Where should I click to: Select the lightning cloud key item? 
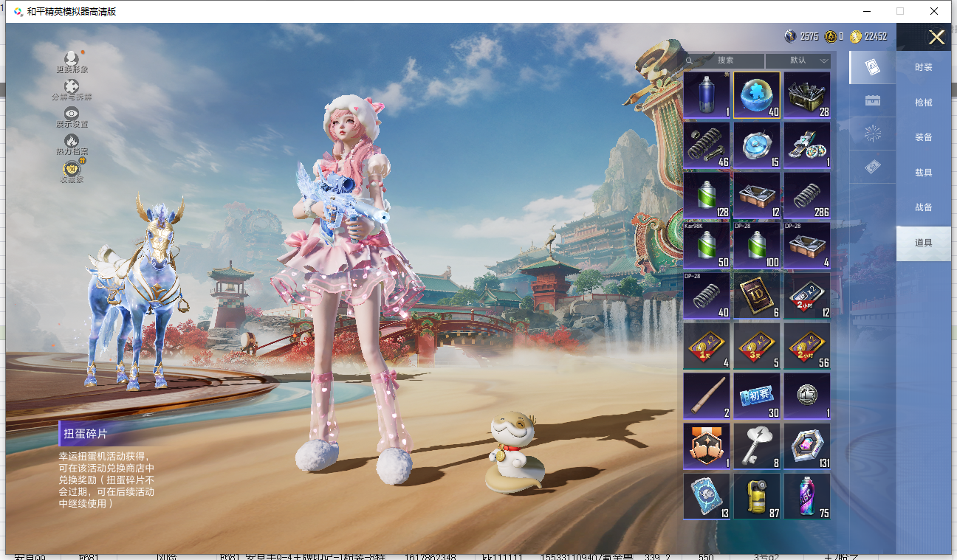tap(757, 446)
